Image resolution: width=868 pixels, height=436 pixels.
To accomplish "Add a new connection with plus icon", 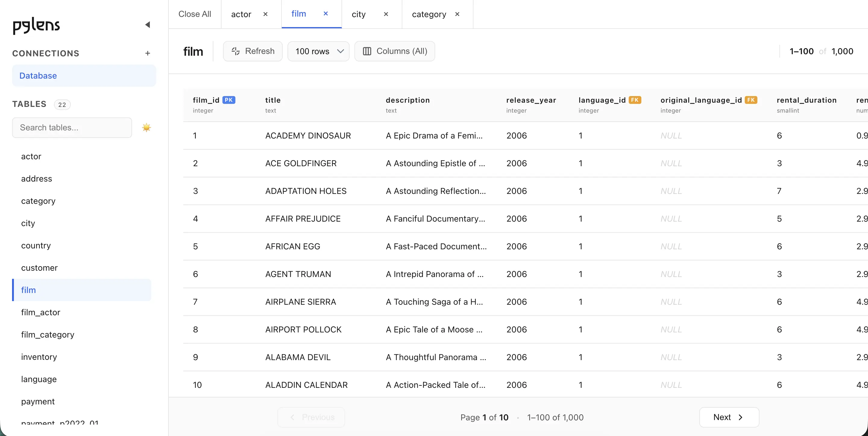I will pos(148,53).
